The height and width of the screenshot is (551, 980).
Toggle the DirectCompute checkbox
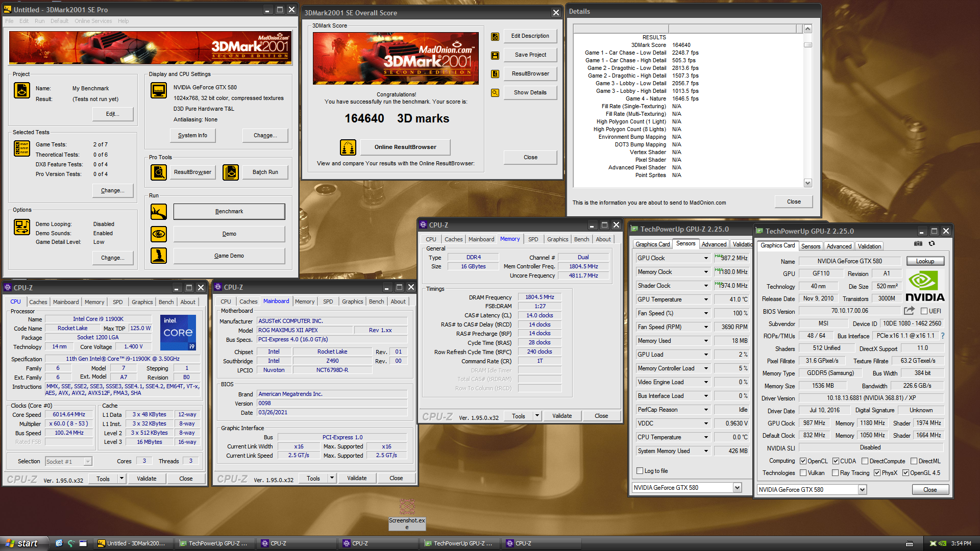coord(865,461)
